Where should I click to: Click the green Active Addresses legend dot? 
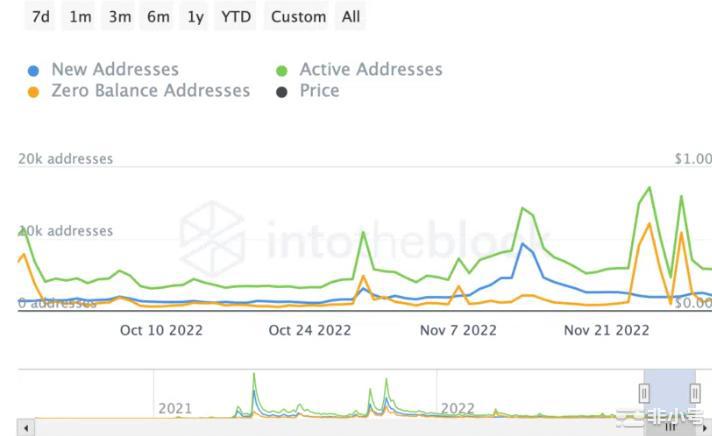tap(282, 71)
